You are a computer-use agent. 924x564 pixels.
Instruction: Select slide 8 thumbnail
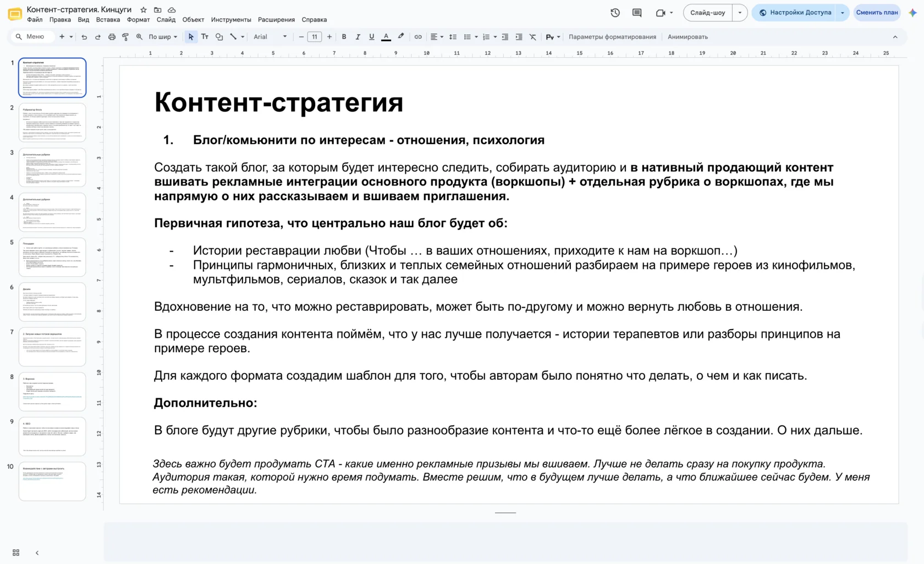point(52,392)
